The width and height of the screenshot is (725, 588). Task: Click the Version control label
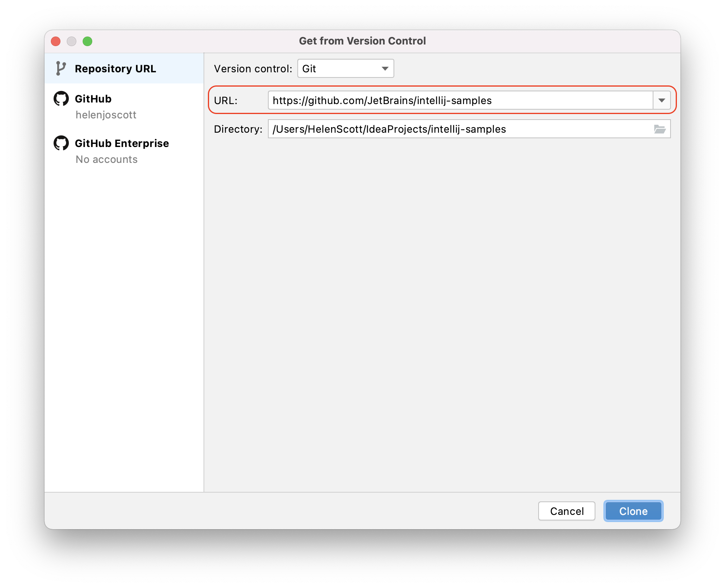253,69
